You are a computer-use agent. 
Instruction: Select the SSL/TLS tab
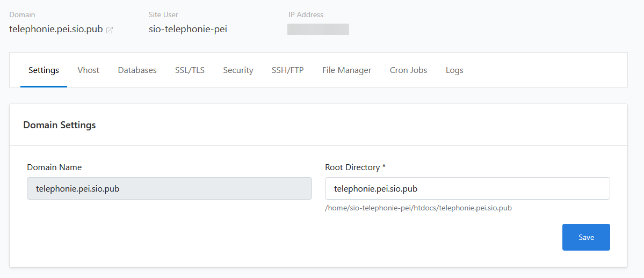(190, 70)
